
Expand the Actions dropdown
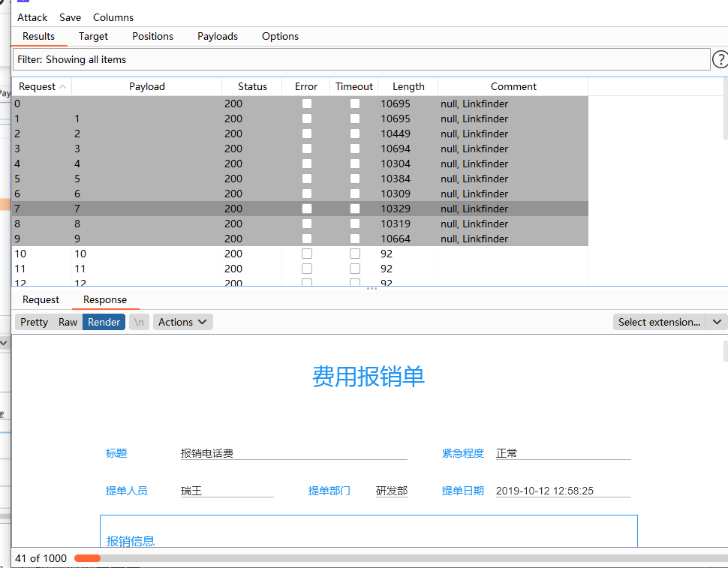click(x=182, y=322)
